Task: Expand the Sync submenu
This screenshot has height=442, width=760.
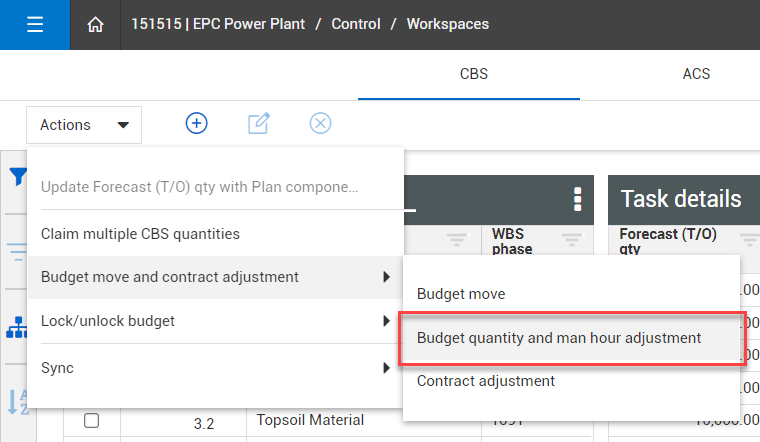Action: pyautogui.click(x=215, y=368)
